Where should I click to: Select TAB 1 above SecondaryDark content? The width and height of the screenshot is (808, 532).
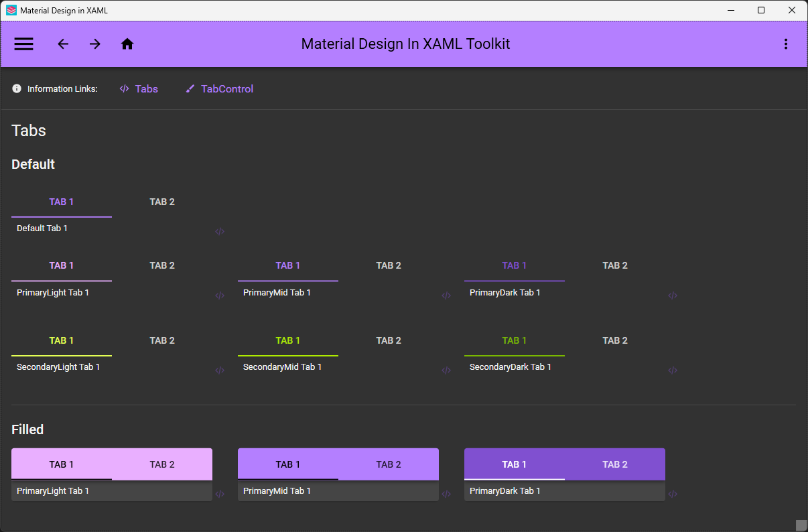(x=515, y=340)
